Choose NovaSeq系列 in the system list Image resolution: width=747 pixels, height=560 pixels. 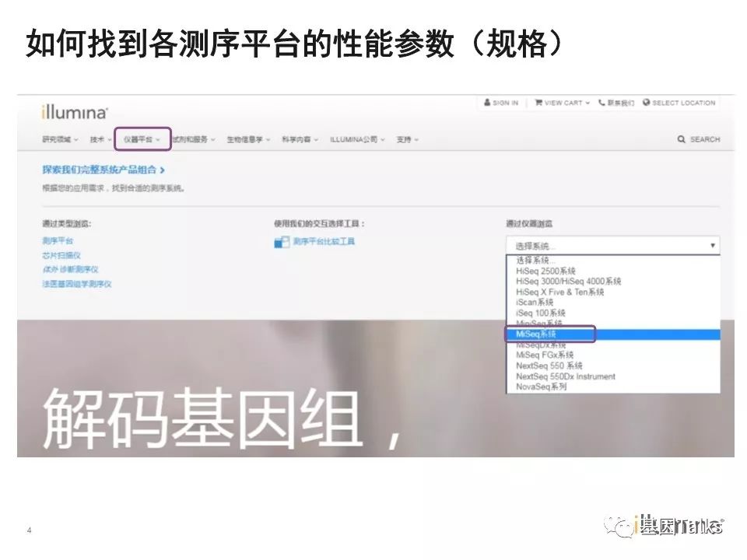(x=542, y=387)
